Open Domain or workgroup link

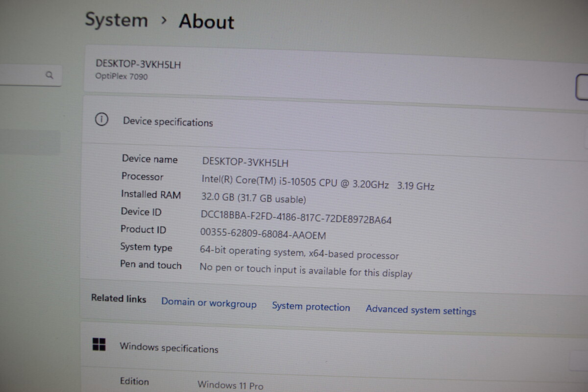pyautogui.click(x=209, y=303)
